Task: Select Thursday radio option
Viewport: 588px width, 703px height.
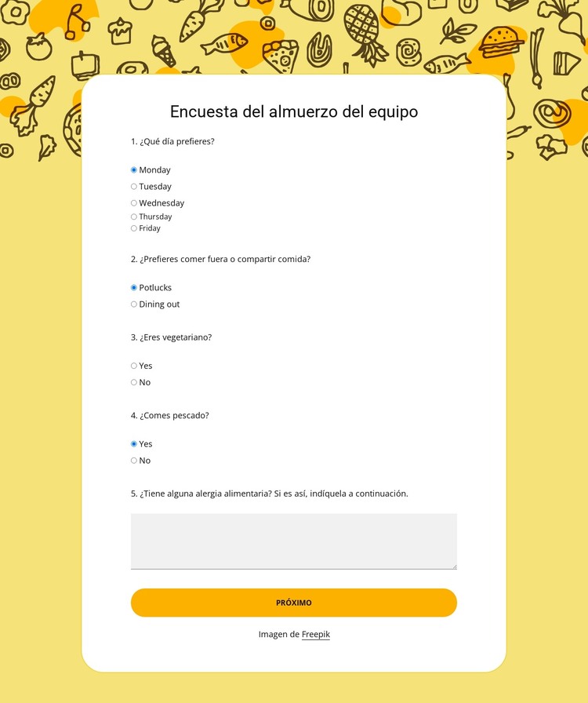Action: pyautogui.click(x=134, y=217)
